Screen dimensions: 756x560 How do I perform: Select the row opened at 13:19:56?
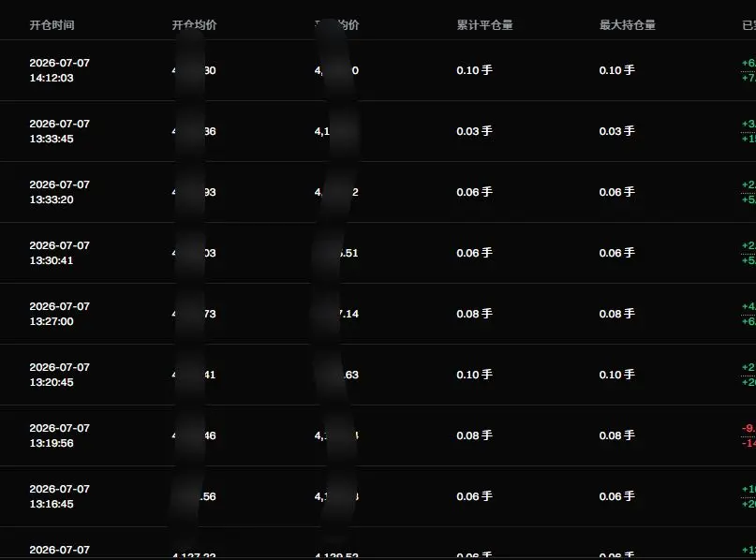(378, 435)
